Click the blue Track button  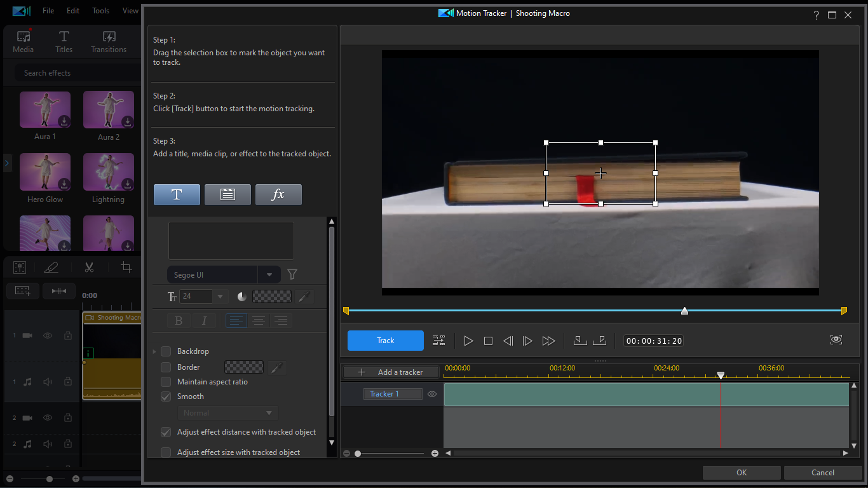pyautogui.click(x=385, y=341)
